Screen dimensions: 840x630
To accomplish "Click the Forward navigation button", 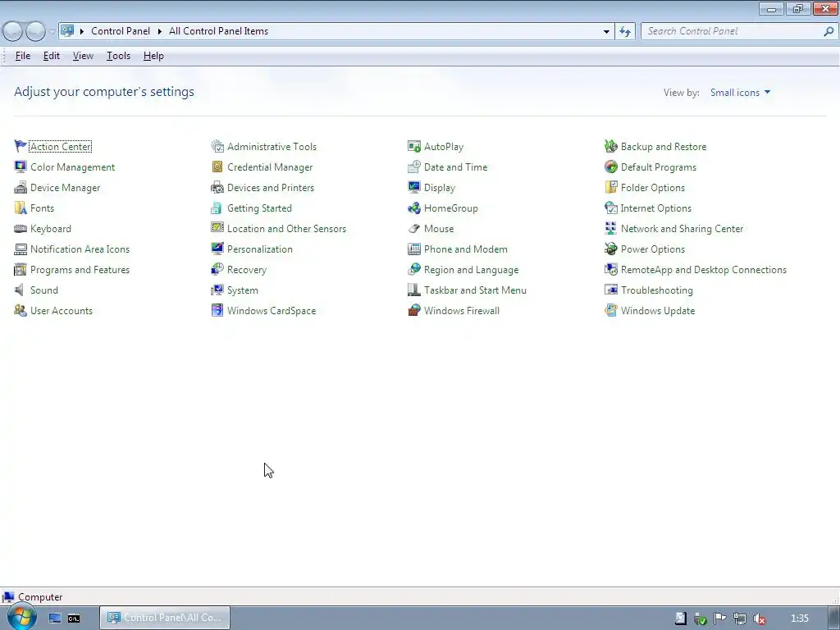I will pyautogui.click(x=35, y=31).
